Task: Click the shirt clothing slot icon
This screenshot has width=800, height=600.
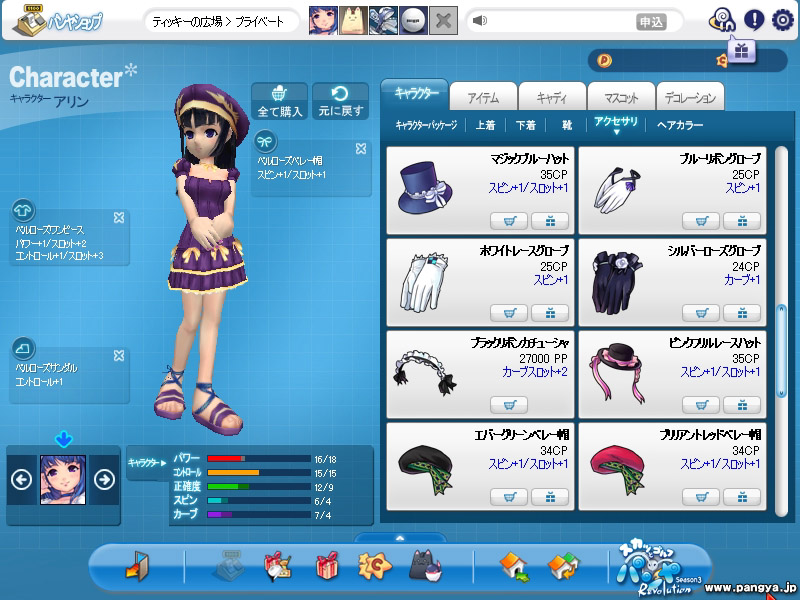Action: tap(23, 210)
